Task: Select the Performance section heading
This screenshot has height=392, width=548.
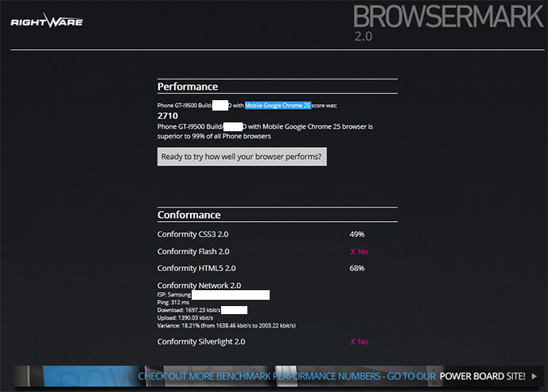Action: click(188, 87)
